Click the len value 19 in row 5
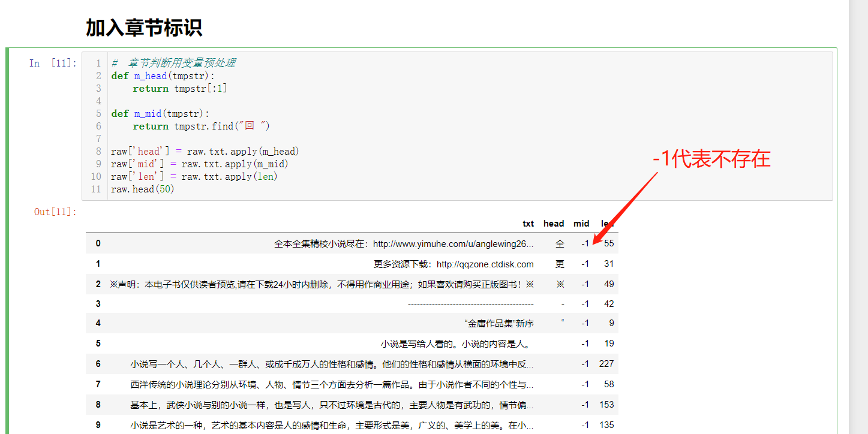 [x=609, y=343]
